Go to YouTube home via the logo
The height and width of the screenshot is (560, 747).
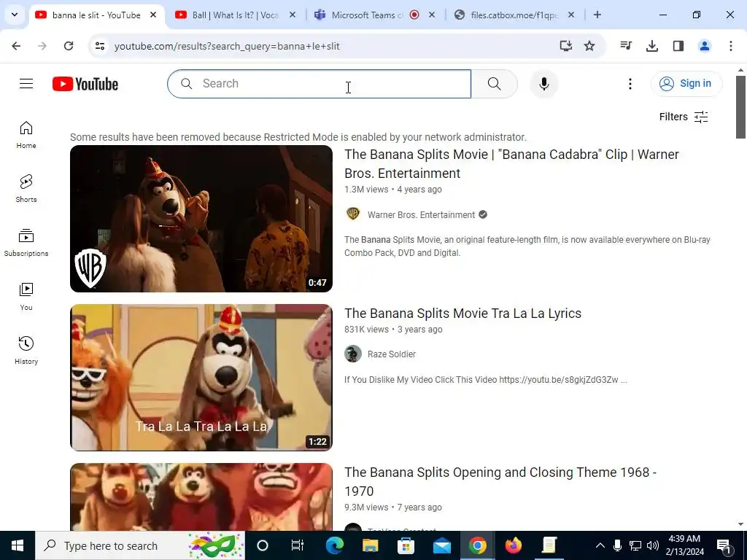(85, 84)
